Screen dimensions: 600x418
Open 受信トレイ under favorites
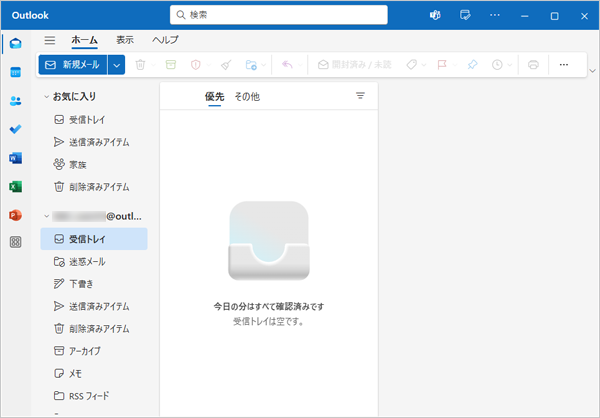94,120
